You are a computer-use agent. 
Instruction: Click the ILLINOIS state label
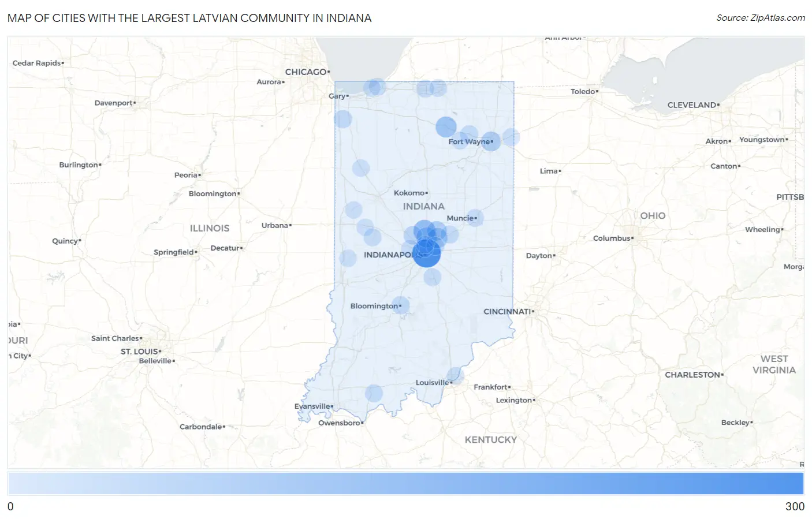210,229
